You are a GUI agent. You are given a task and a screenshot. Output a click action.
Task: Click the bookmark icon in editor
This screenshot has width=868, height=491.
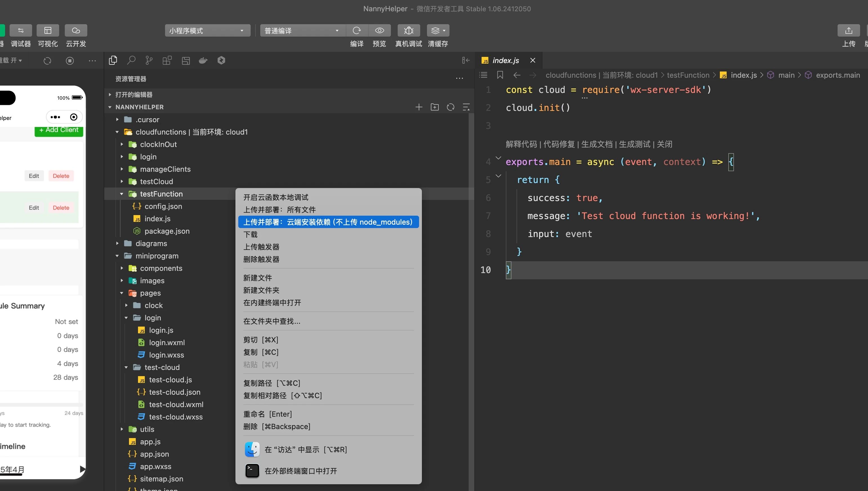(x=500, y=75)
